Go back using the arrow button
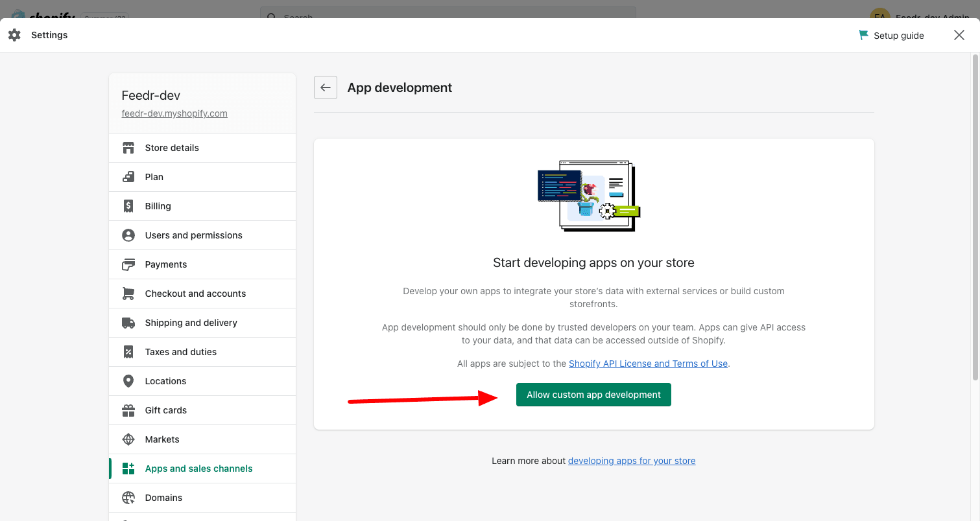 (x=326, y=87)
